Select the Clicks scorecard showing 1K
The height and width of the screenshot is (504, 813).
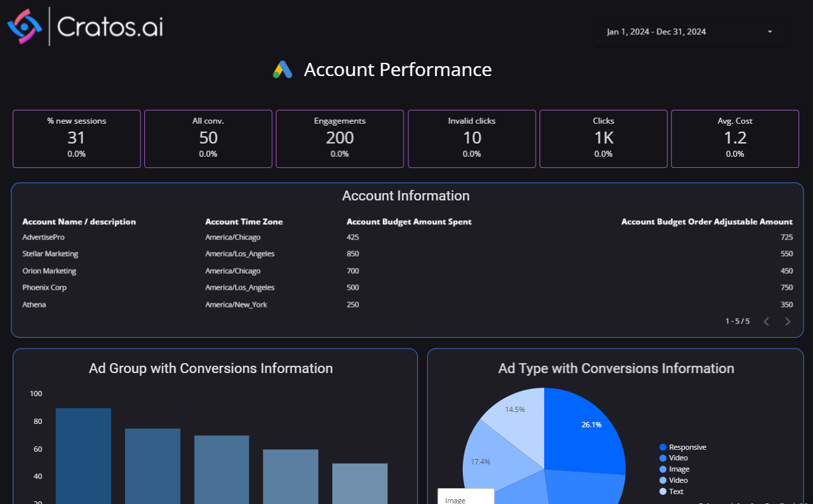(x=603, y=139)
